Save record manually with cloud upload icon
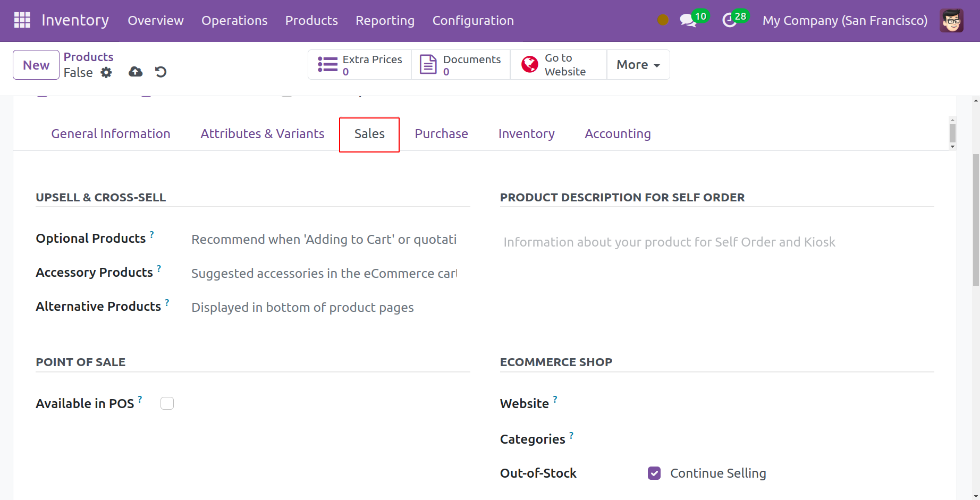Image resolution: width=980 pixels, height=500 pixels. pyautogui.click(x=136, y=72)
